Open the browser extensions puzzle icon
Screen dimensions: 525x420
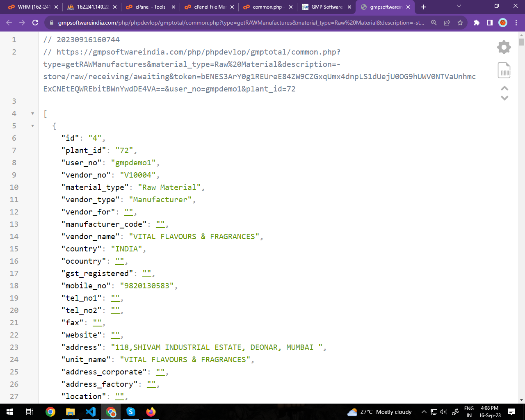tap(476, 23)
